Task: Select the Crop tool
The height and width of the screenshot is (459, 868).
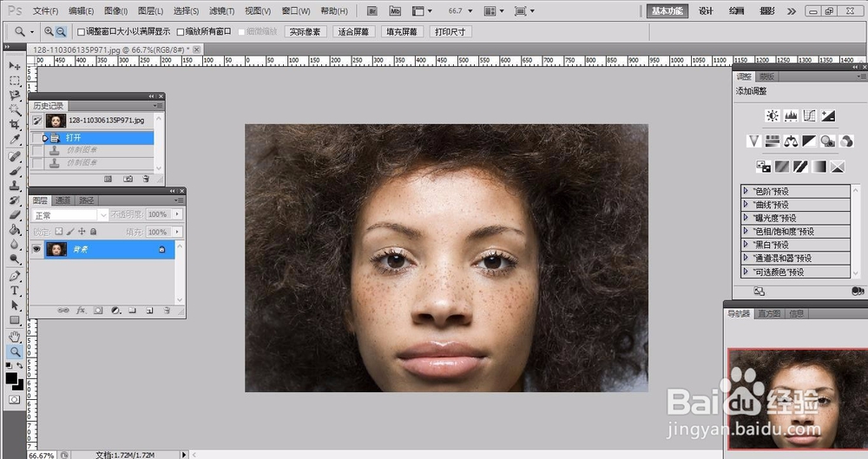Action: [x=15, y=125]
